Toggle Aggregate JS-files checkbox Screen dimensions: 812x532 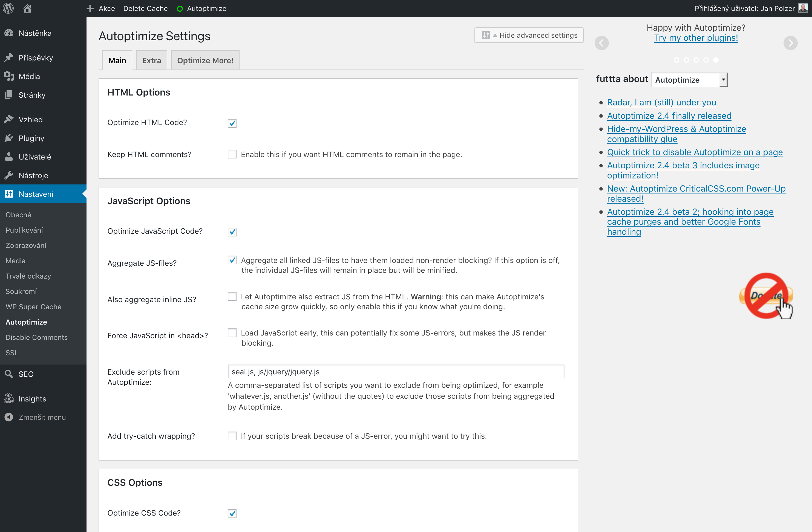click(x=232, y=260)
